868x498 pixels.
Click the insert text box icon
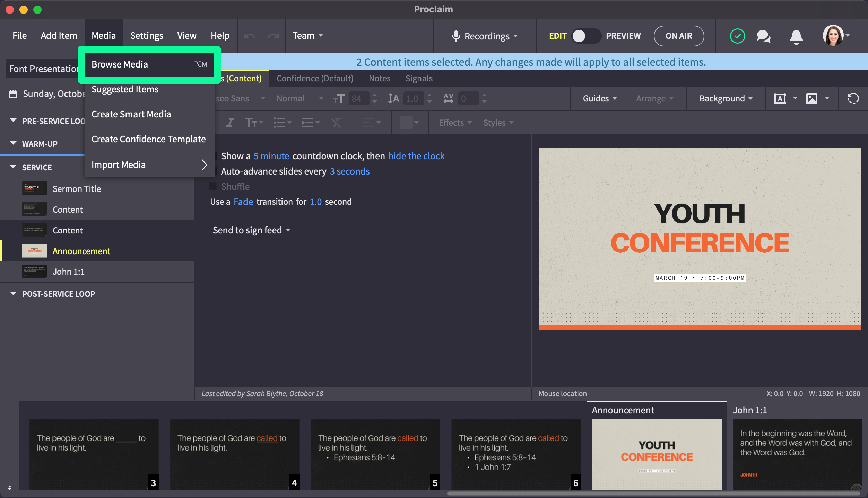pos(780,98)
